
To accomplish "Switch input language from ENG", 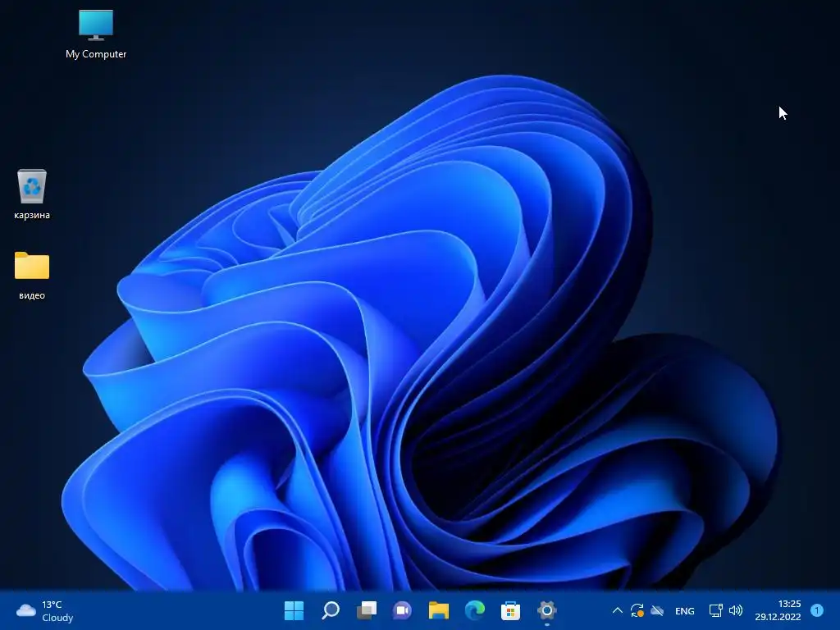I will 685,610.
